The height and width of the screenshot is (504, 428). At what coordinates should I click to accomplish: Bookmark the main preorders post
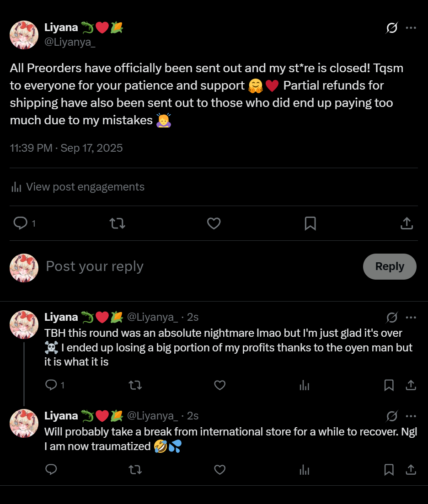pos(310,223)
